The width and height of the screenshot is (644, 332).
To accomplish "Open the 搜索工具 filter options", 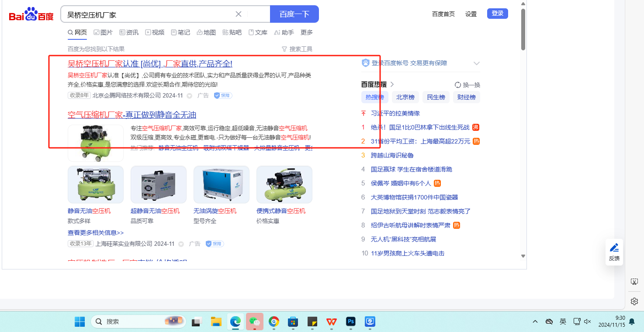I will pyautogui.click(x=297, y=49).
